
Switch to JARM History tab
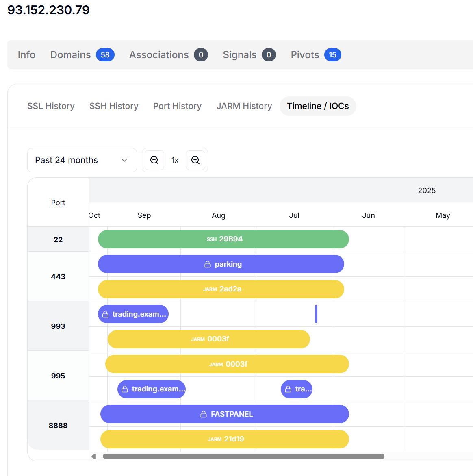[244, 106]
